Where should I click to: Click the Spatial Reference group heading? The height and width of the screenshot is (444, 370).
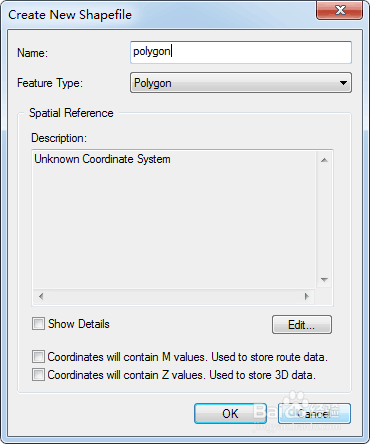tap(71, 113)
